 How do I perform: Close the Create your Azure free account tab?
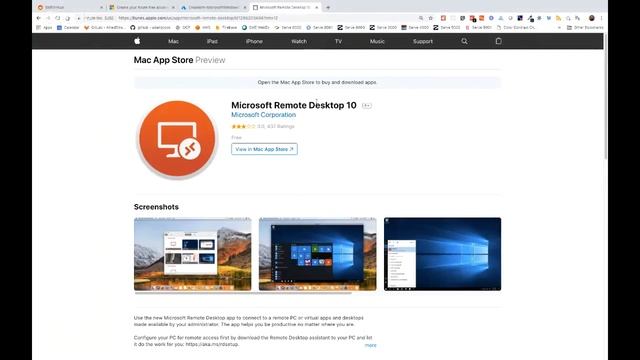173,7
